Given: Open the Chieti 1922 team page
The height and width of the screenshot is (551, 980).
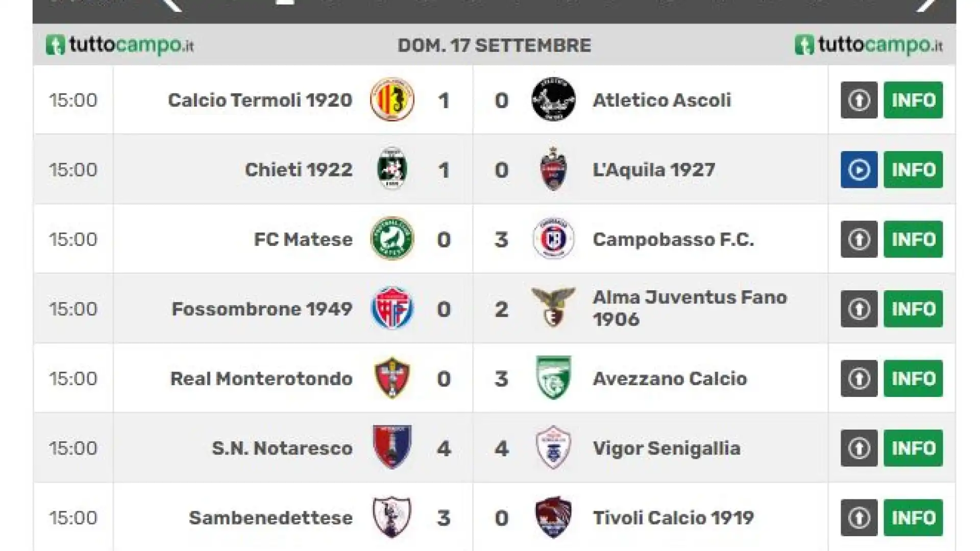Looking at the screenshot, I should (x=299, y=170).
